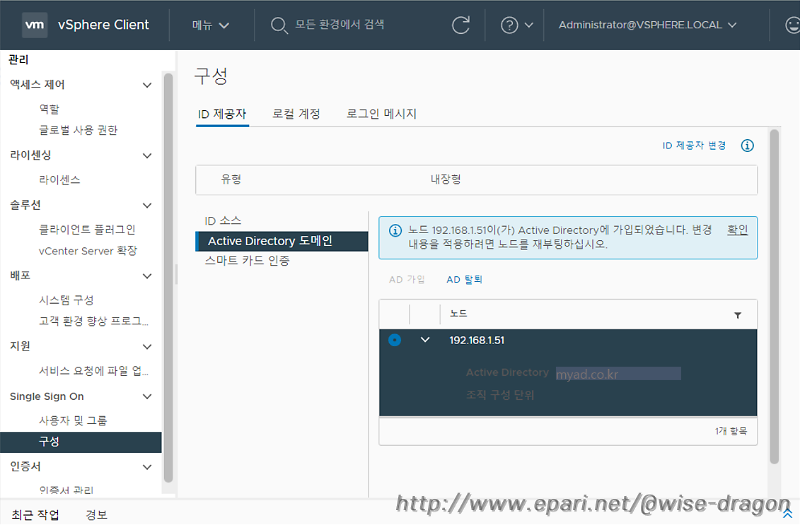Filter the 노드 column with the funnel icon
800x525 pixels.
coord(737,315)
